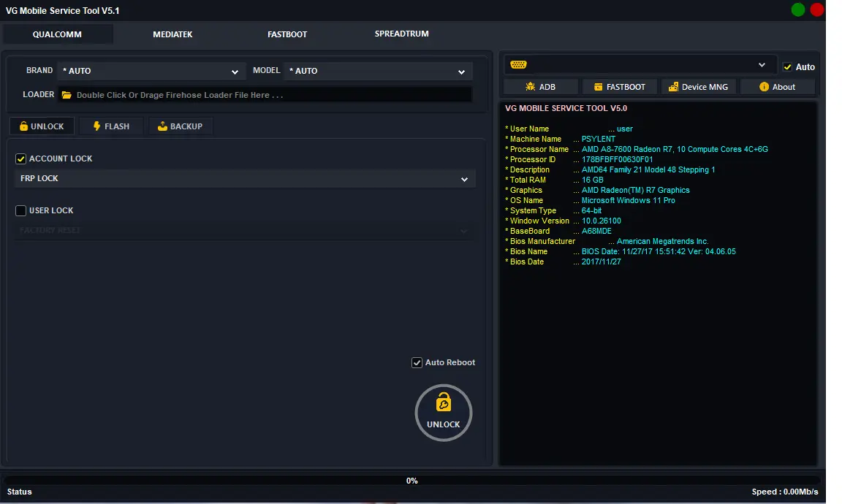Open the ADB tools button
Screen dimensions: 842x504
tap(541, 87)
